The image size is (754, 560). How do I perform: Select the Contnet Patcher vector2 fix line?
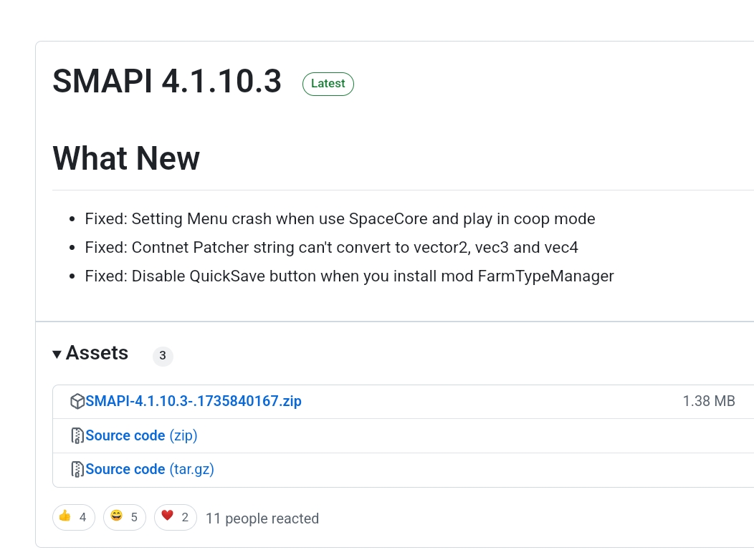point(331,247)
